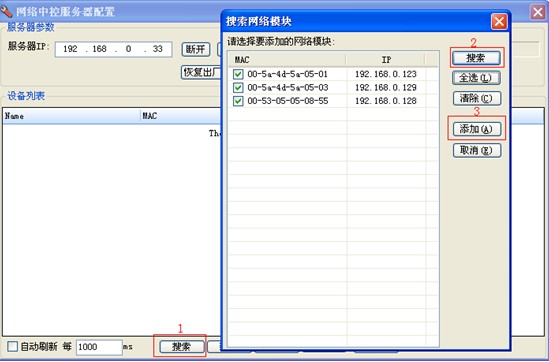Screen dimensions: 549x362
Task: Select IP cell 192.168.0.129
Action: [x=386, y=88]
